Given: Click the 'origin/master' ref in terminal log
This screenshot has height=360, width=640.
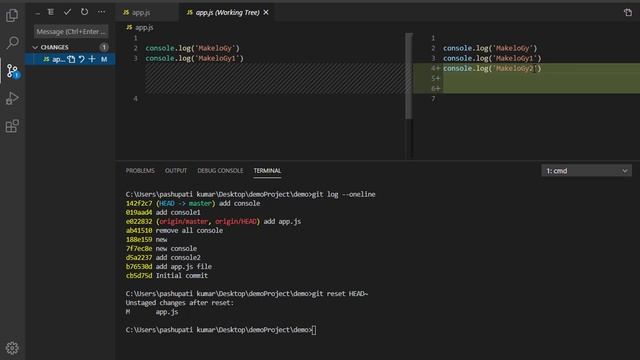Looking at the screenshot, I should point(183,221).
